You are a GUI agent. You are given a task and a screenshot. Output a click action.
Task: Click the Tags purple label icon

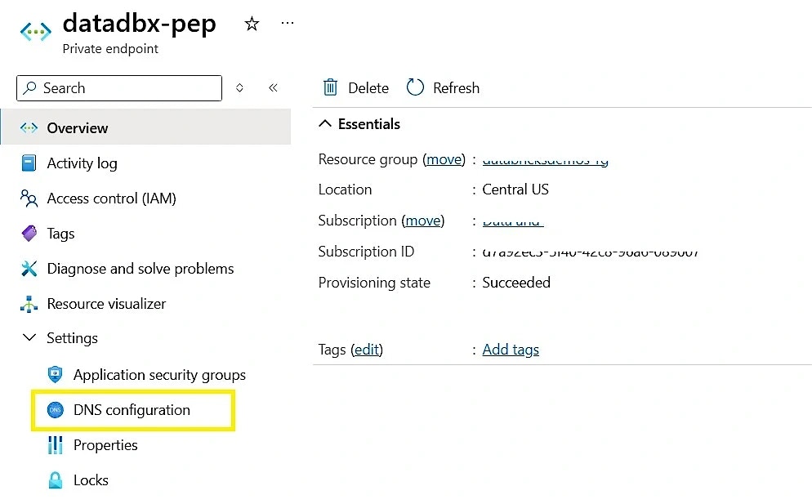click(x=29, y=234)
